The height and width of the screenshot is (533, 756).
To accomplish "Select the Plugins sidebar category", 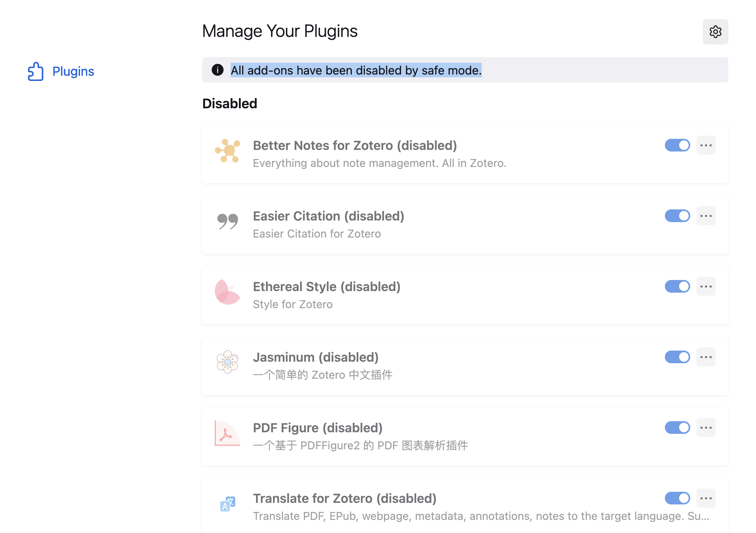I will coord(61,71).
